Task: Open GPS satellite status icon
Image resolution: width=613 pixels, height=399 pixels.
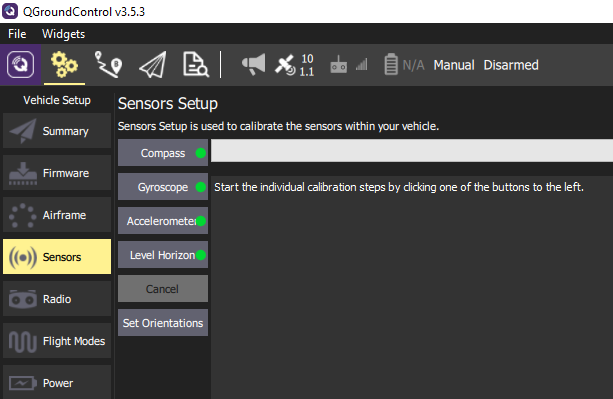Action: (285, 65)
